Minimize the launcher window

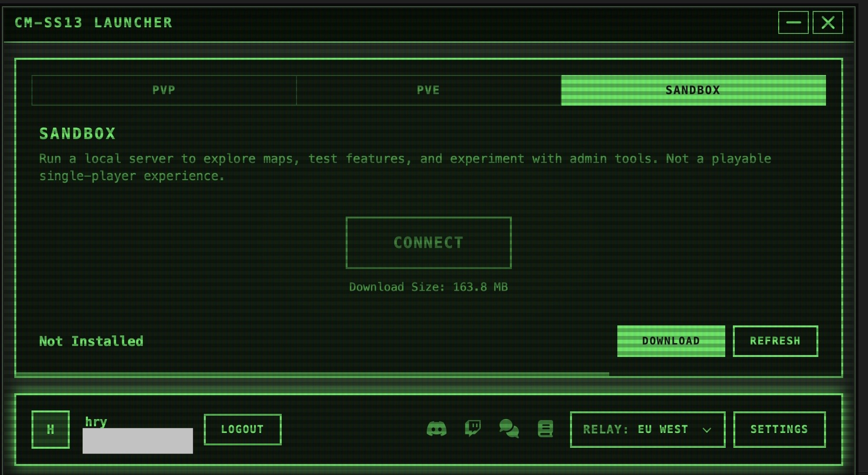[x=793, y=22]
